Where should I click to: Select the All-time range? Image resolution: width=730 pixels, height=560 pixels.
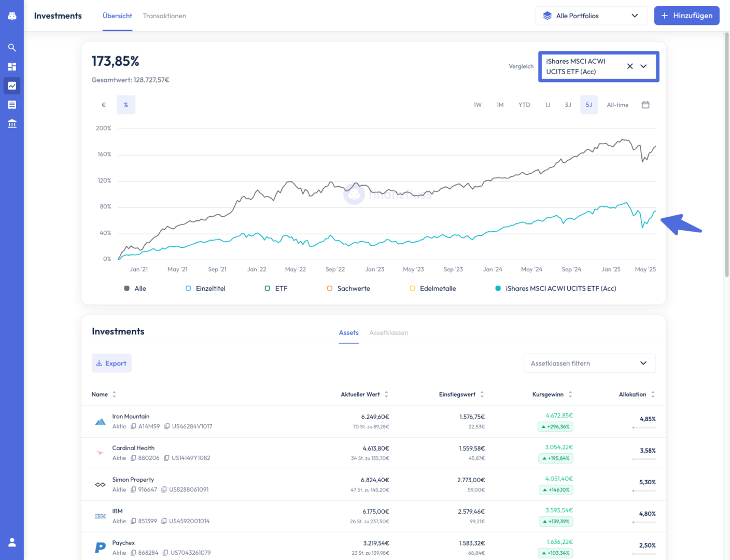pyautogui.click(x=617, y=105)
